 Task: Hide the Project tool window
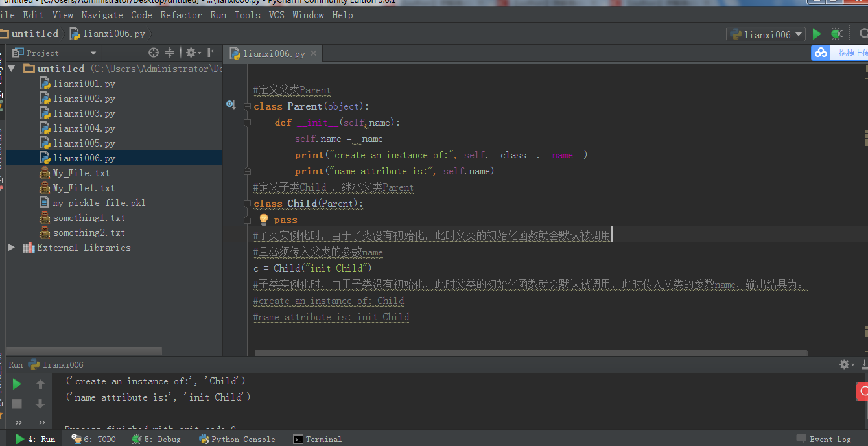pyautogui.click(x=212, y=53)
